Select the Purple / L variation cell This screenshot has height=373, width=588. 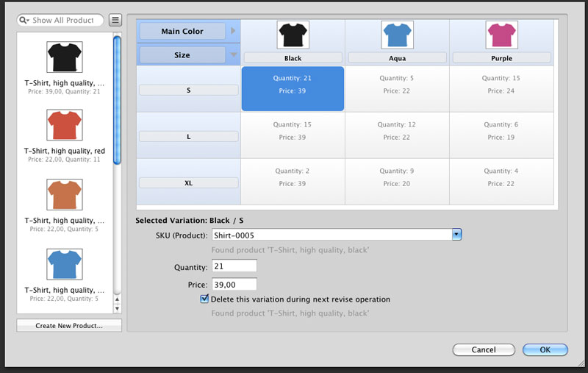pyautogui.click(x=501, y=135)
